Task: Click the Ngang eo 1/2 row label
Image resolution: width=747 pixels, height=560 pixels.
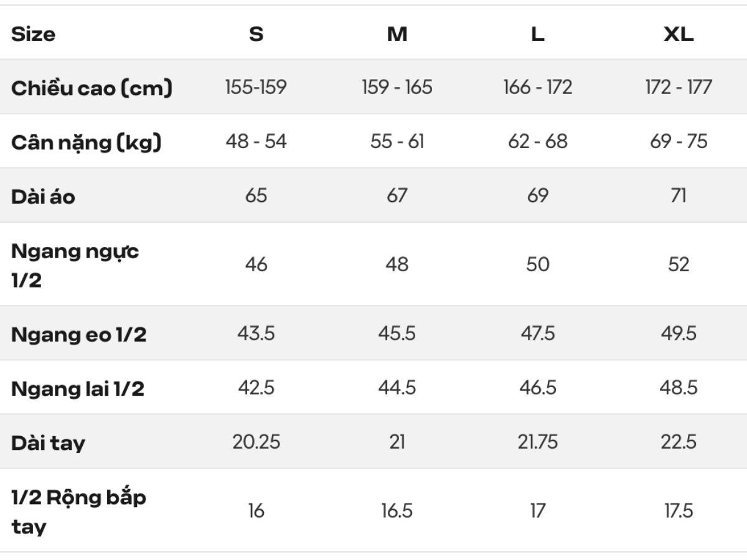Action: 78,335
